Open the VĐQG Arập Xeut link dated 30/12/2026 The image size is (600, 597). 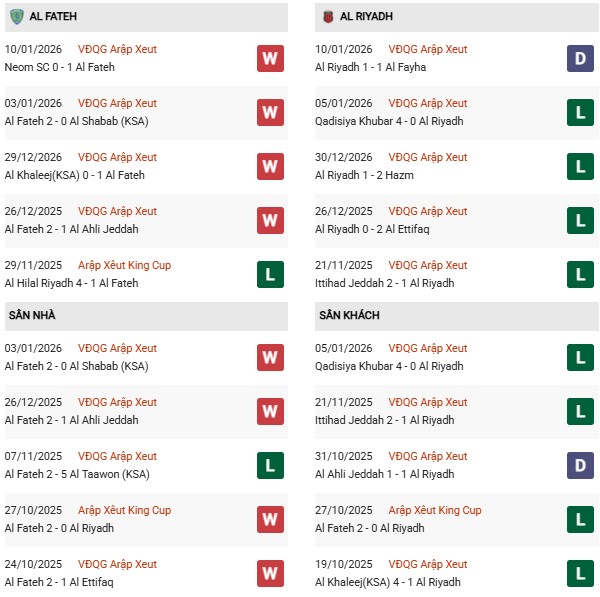tap(428, 157)
